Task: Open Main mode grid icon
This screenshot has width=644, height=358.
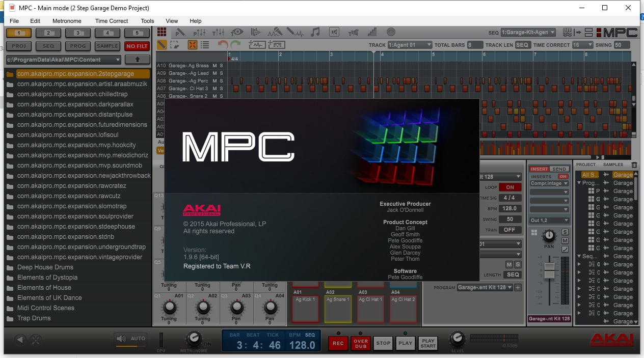Action: (162, 32)
